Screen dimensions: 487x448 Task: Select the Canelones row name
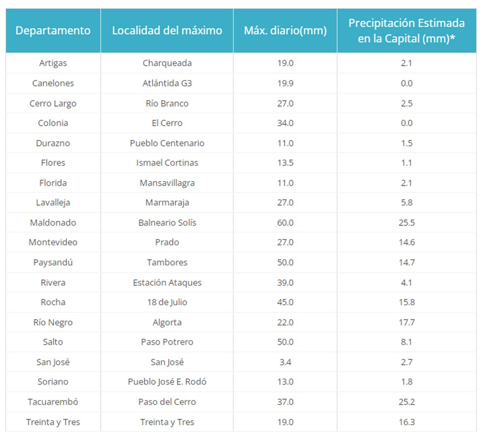point(53,83)
